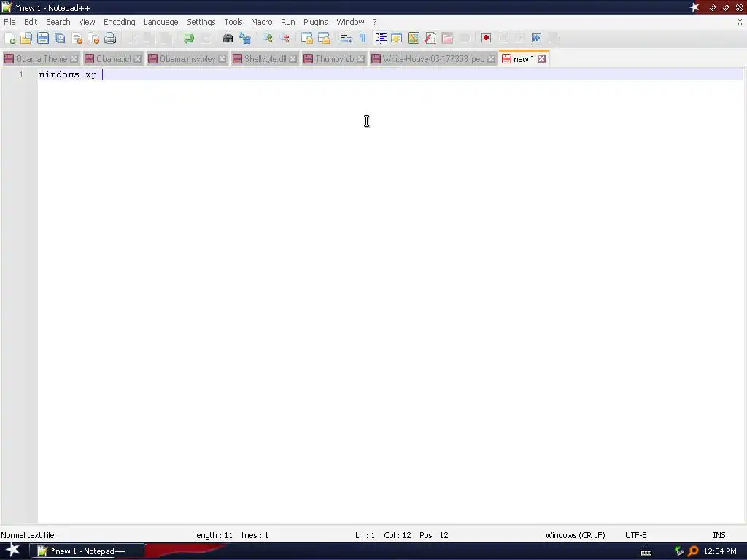
Task: Close the Thumbs.db tab
Action: point(360,59)
